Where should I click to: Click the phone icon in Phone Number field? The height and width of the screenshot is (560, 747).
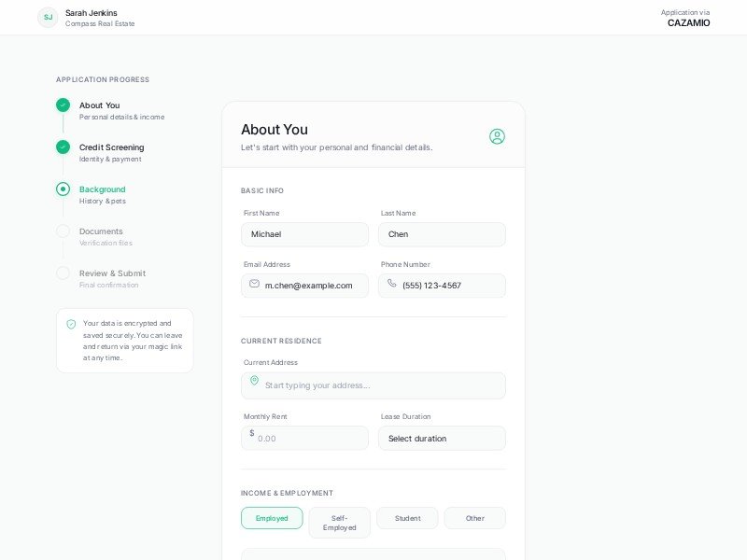[391, 284]
